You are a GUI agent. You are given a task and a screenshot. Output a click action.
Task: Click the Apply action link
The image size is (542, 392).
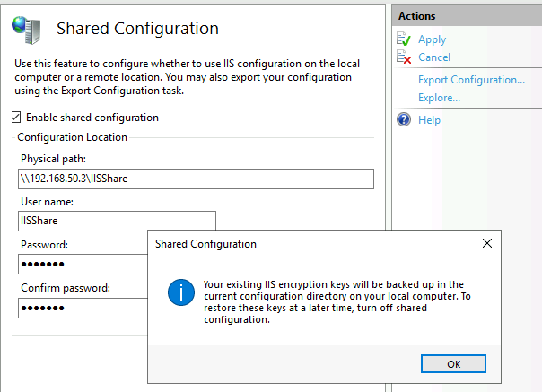(x=433, y=39)
